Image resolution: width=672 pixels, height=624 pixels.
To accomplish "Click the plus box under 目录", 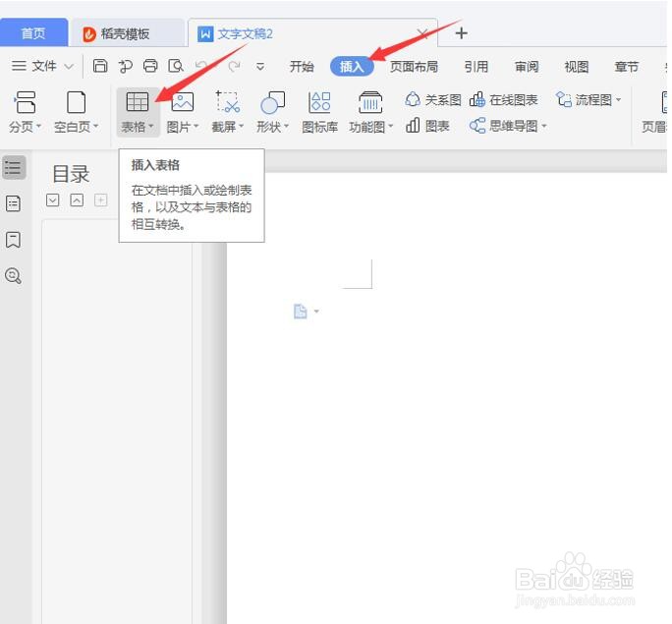I will (101, 200).
